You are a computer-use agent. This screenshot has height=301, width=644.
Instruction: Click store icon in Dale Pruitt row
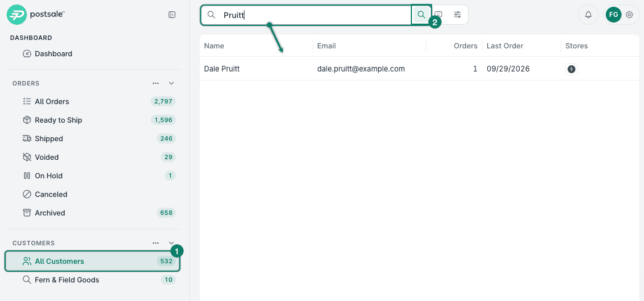pos(572,69)
